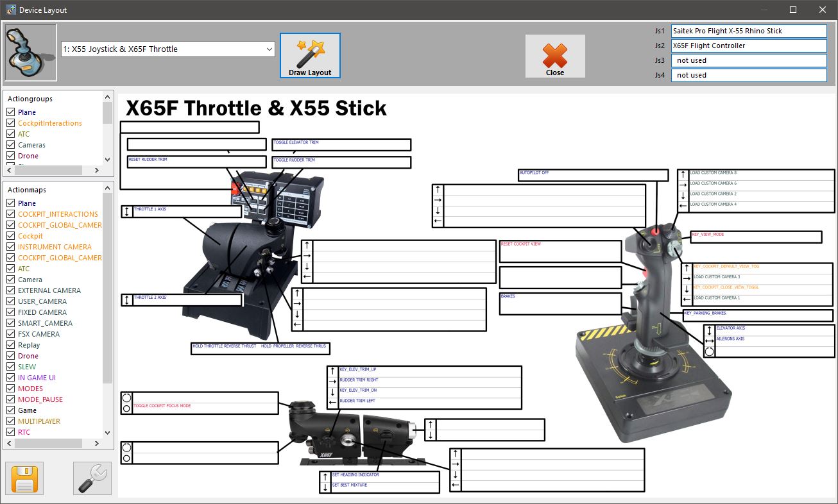Image resolution: width=838 pixels, height=504 pixels.
Task: Click the LOAD CUSTOM CAMERA 3 label
Action: point(717,277)
